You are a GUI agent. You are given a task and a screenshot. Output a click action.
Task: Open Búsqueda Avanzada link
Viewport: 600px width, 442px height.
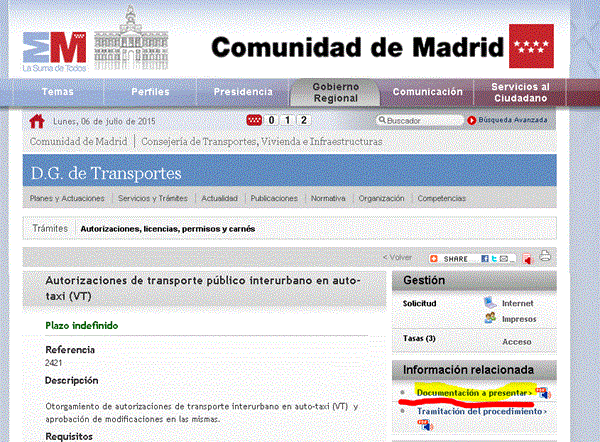click(513, 120)
